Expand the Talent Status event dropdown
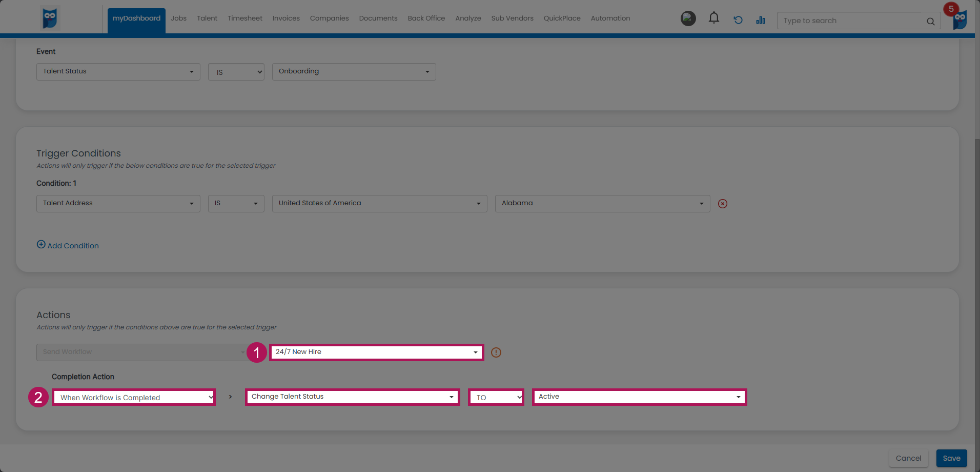This screenshot has width=980, height=472. click(x=118, y=72)
